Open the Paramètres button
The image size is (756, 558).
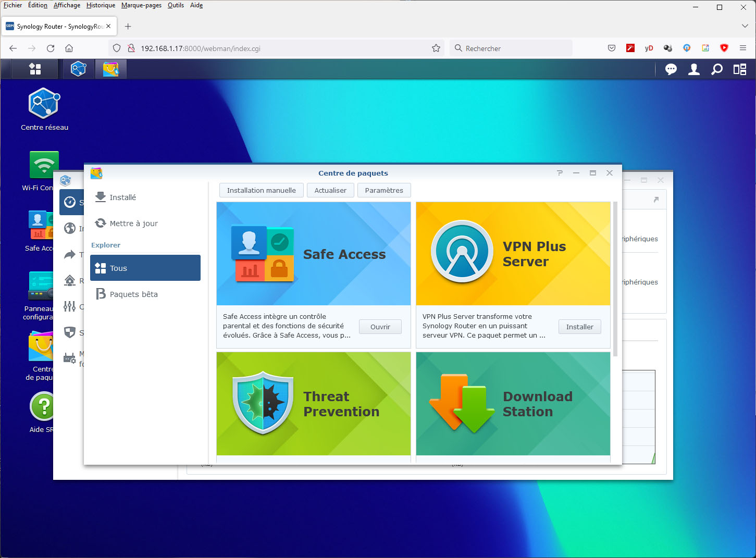click(384, 190)
